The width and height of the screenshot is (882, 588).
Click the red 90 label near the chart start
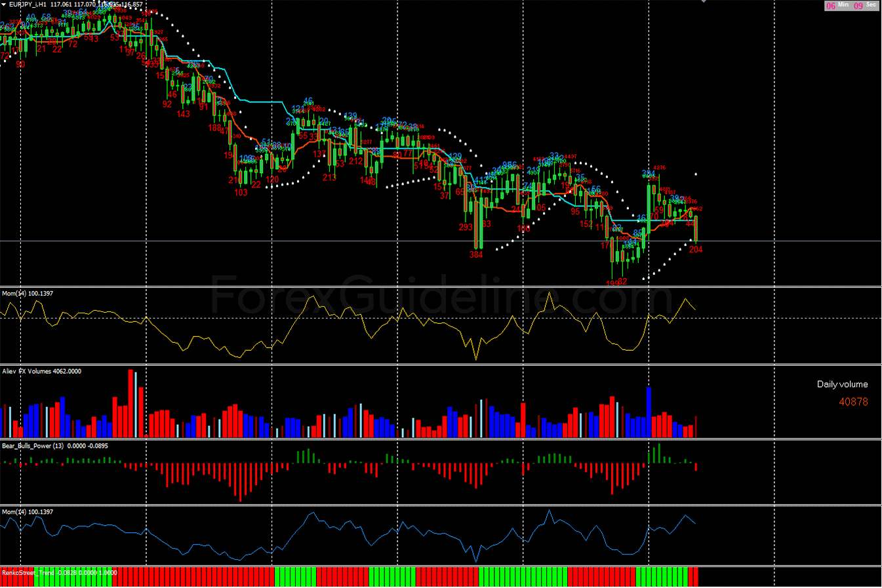point(20,64)
